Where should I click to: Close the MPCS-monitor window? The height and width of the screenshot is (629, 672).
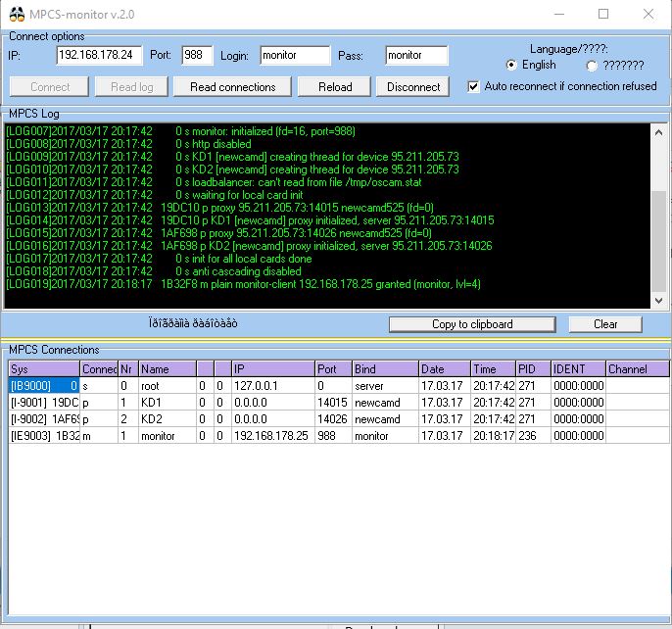(x=648, y=14)
